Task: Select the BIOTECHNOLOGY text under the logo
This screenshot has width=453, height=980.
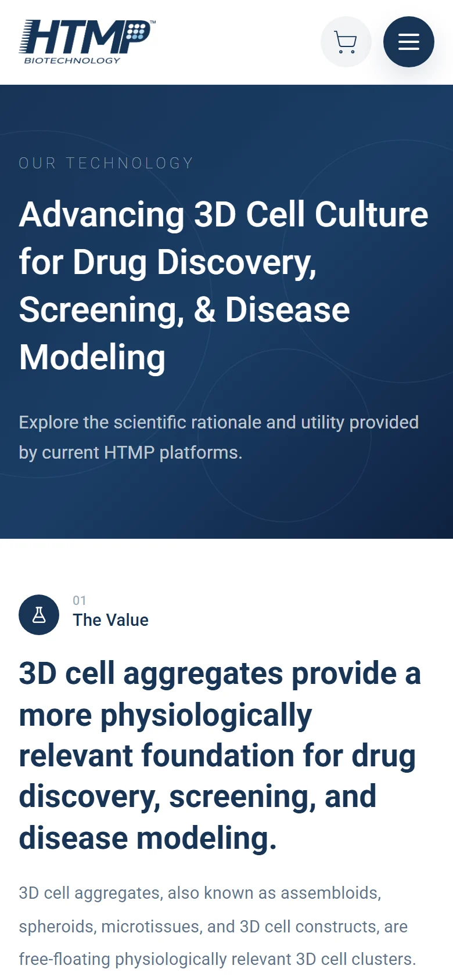Action: tap(72, 60)
